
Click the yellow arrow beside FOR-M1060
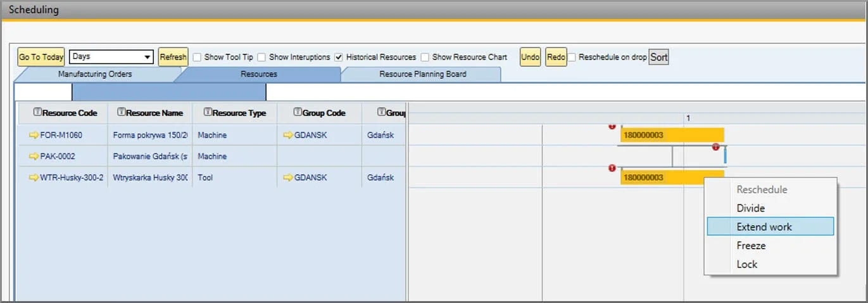pos(34,135)
